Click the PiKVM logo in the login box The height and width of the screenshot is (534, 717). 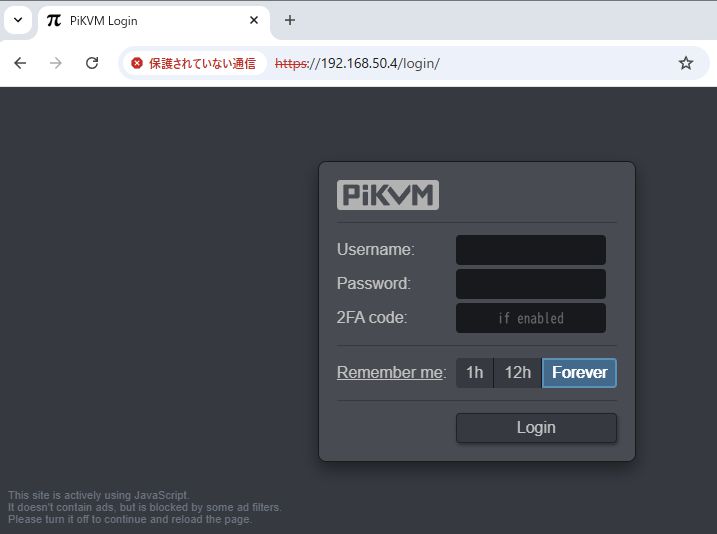click(x=388, y=195)
